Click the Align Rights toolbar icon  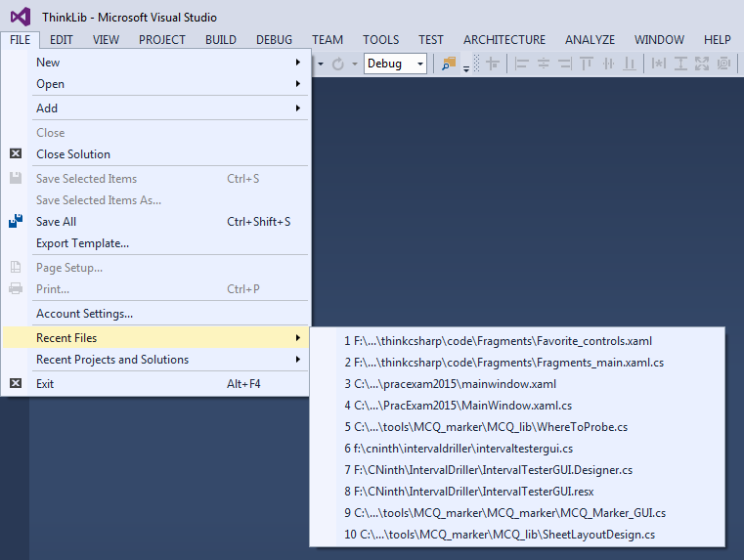(x=565, y=64)
